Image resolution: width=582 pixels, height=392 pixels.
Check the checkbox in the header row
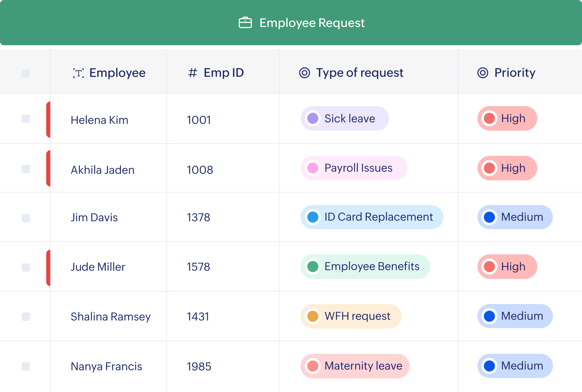(25, 74)
